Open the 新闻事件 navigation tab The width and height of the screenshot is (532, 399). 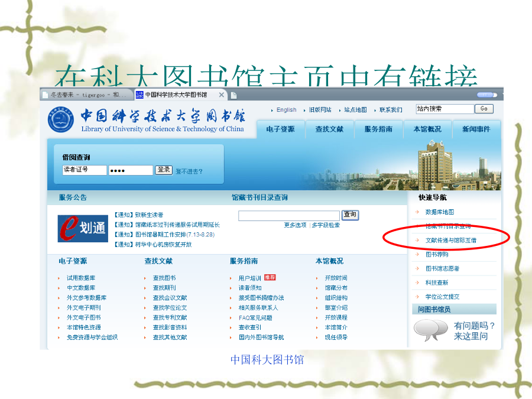tap(476, 129)
